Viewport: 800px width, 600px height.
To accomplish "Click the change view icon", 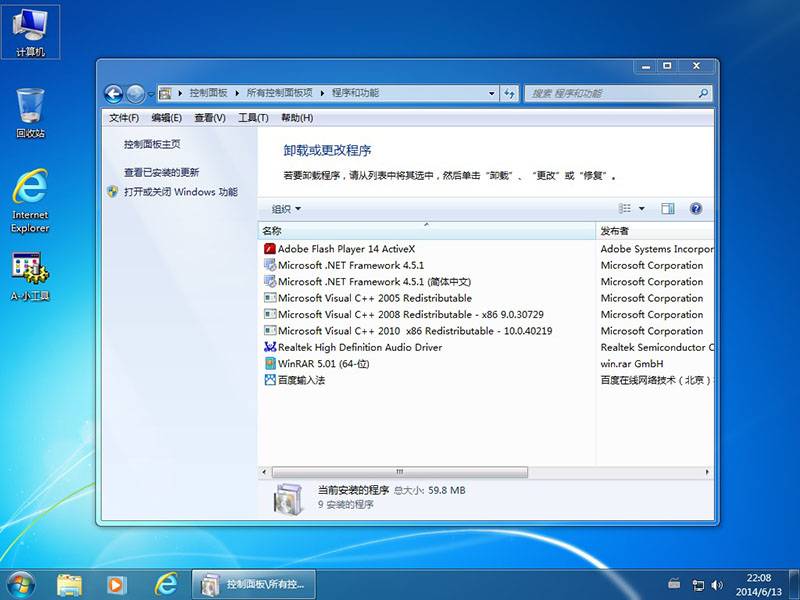I will click(x=624, y=208).
